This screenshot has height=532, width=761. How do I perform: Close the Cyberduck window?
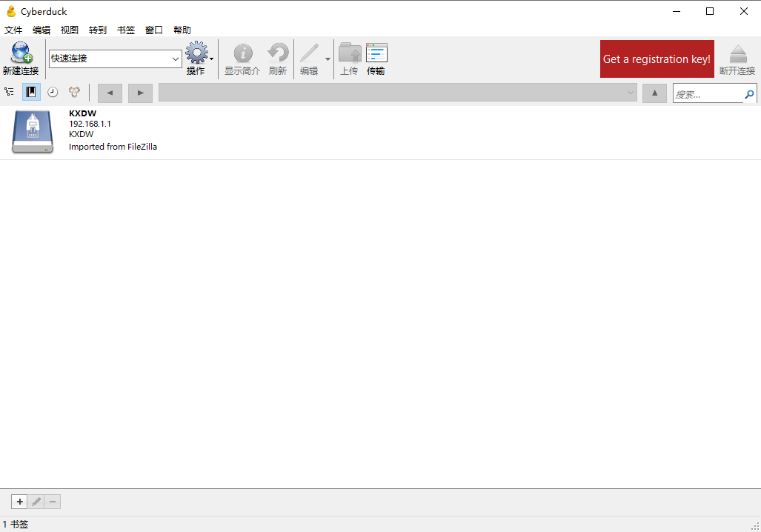(743, 11)
